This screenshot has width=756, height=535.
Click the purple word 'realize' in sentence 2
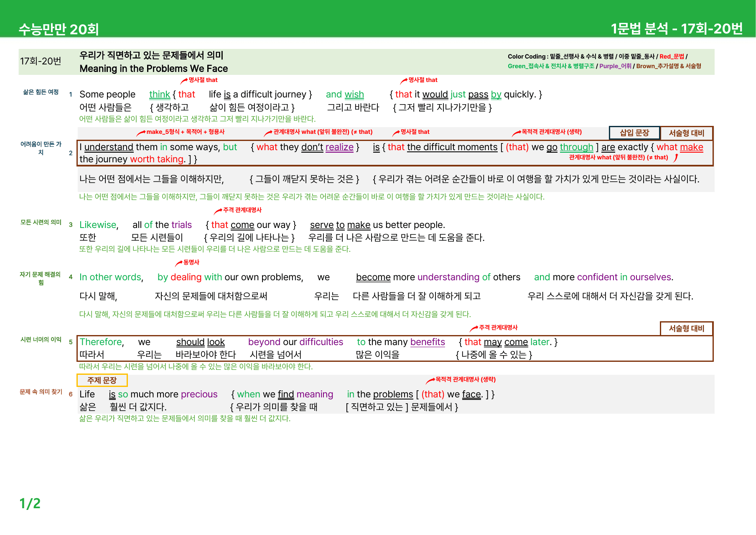tap(339, 147)
